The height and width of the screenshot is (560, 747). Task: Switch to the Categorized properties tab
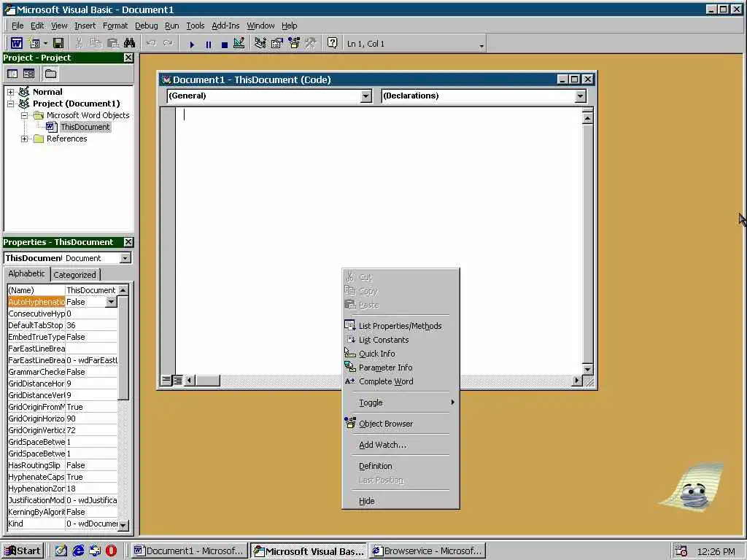tap(75, 275)
